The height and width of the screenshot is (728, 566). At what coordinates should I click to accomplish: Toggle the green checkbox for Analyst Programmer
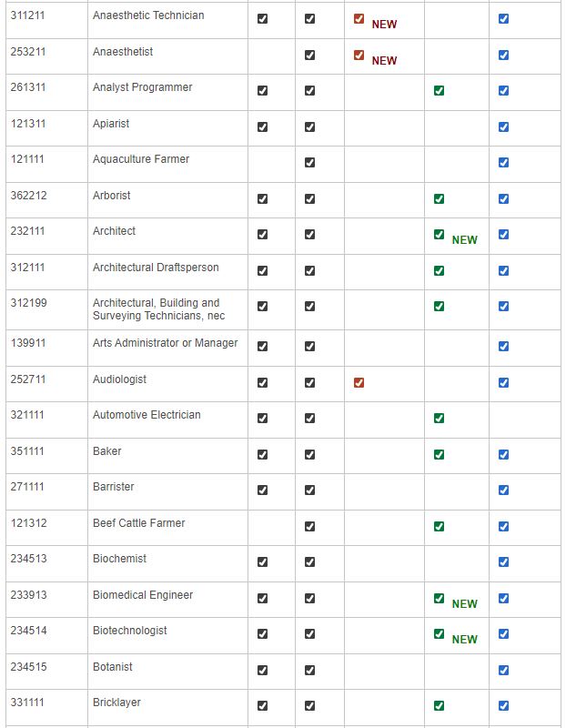click(x=439, y=91)
